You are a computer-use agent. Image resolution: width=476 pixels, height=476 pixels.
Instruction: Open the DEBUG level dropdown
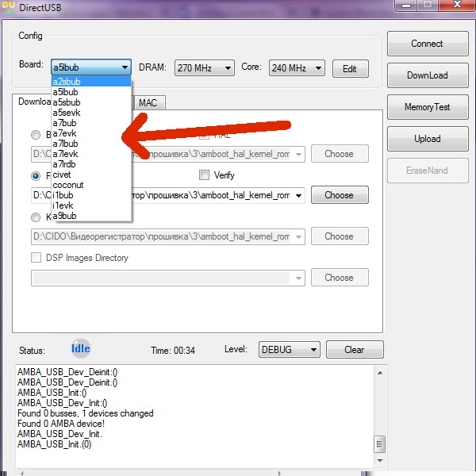coord(289,350)
